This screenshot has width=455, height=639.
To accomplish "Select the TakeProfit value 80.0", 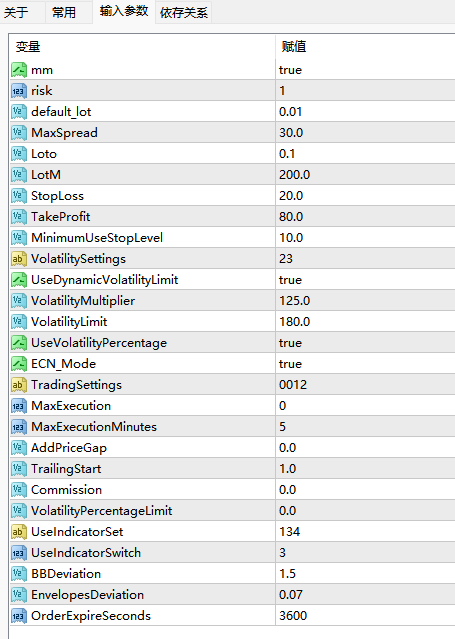I will (291, 217).
